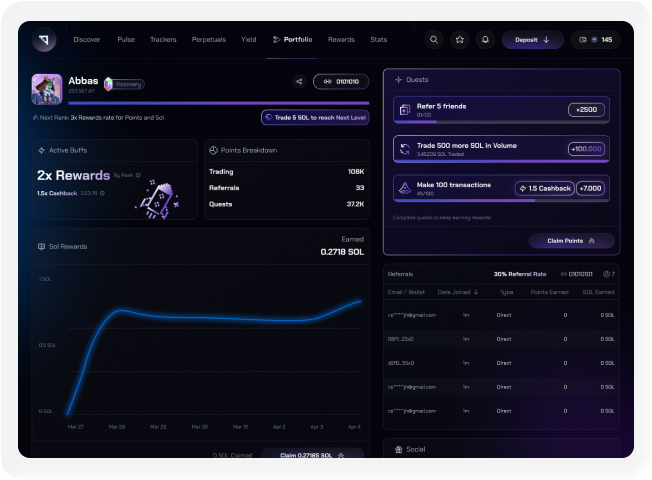Click the wallet balance showing 145

(596, 40)
